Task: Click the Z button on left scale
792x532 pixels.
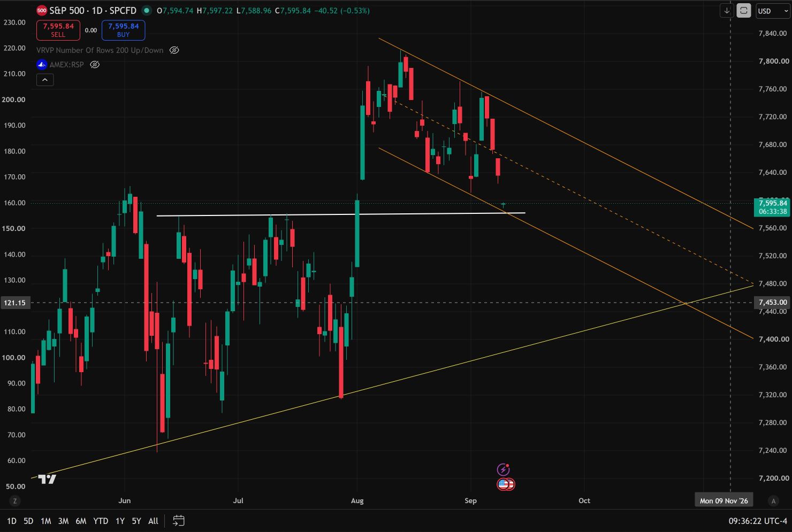Action: pyautogui.click(x=15, y=501)
